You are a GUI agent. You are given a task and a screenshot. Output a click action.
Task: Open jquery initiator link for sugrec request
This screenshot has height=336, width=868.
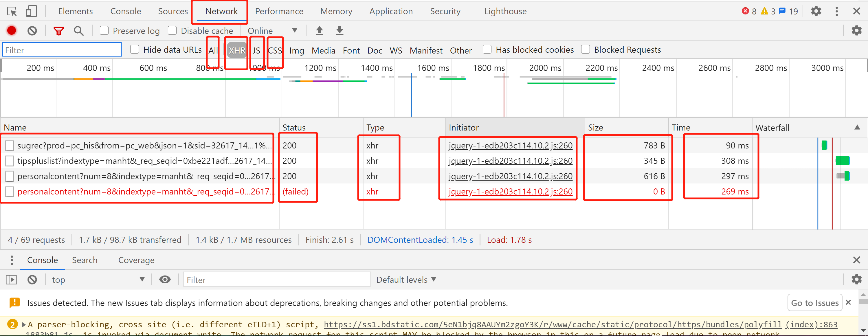(510, 146)
